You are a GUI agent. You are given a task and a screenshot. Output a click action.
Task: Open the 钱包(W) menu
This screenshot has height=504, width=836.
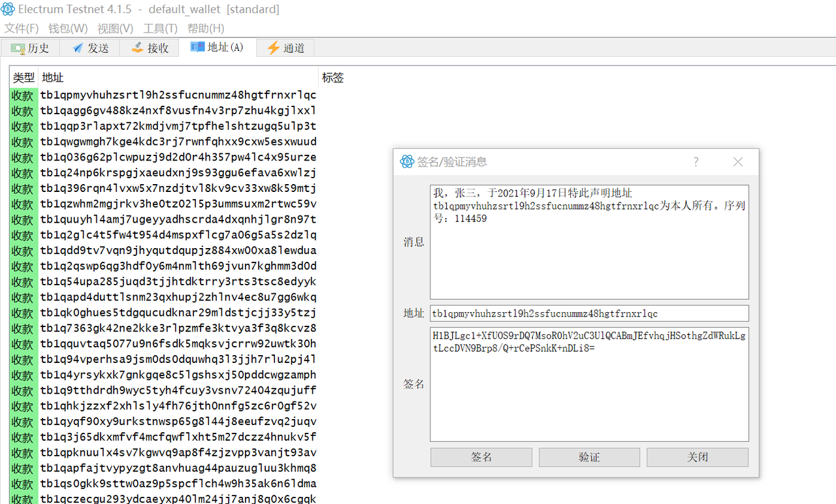pyautogui.click(x=68, y=29)
